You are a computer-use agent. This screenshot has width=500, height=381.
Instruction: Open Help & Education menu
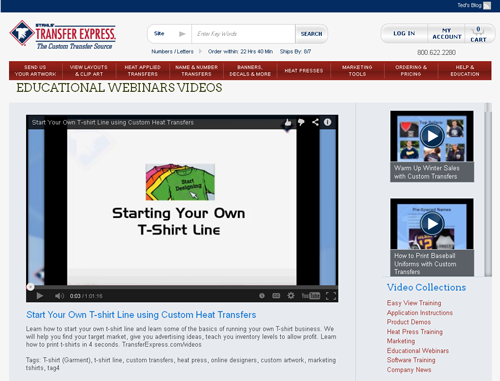click(x=465, y=70)
